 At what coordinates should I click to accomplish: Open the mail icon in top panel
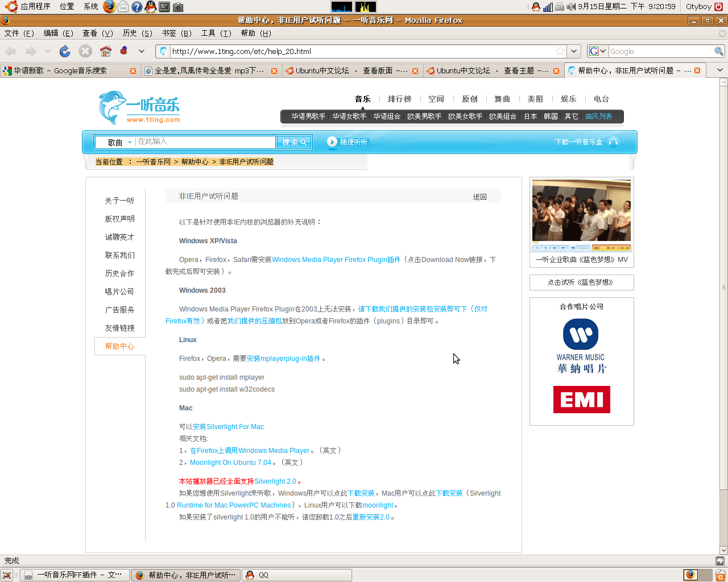click(x=123, y=7)
